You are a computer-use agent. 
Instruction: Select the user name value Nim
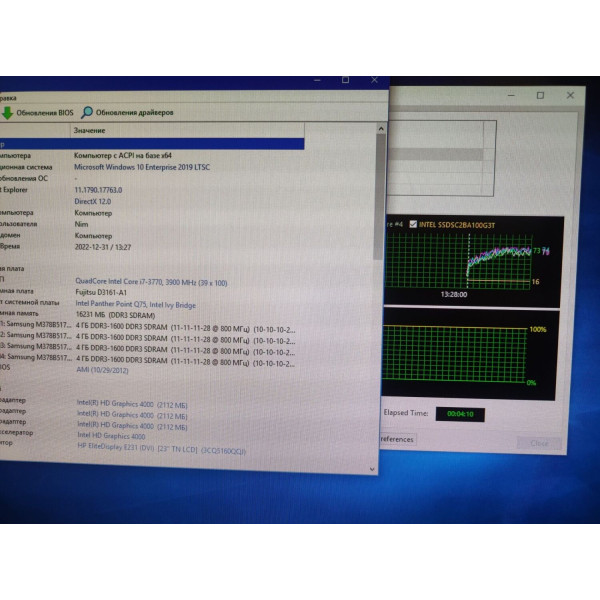point(82,224)
